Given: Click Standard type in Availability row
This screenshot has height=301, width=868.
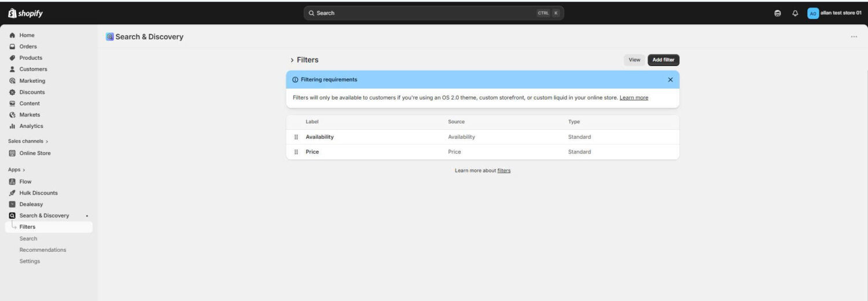Looking at the screenshot, I should pyautogui.click(x=579, y=137).
